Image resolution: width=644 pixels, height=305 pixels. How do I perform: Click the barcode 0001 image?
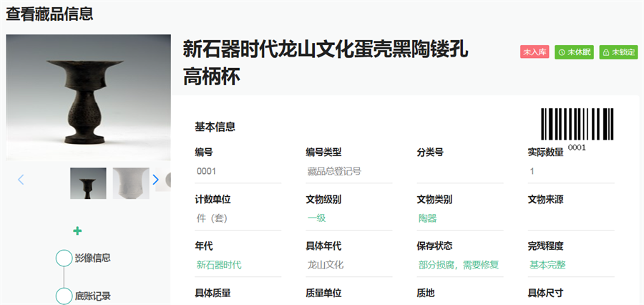point(577,130)
